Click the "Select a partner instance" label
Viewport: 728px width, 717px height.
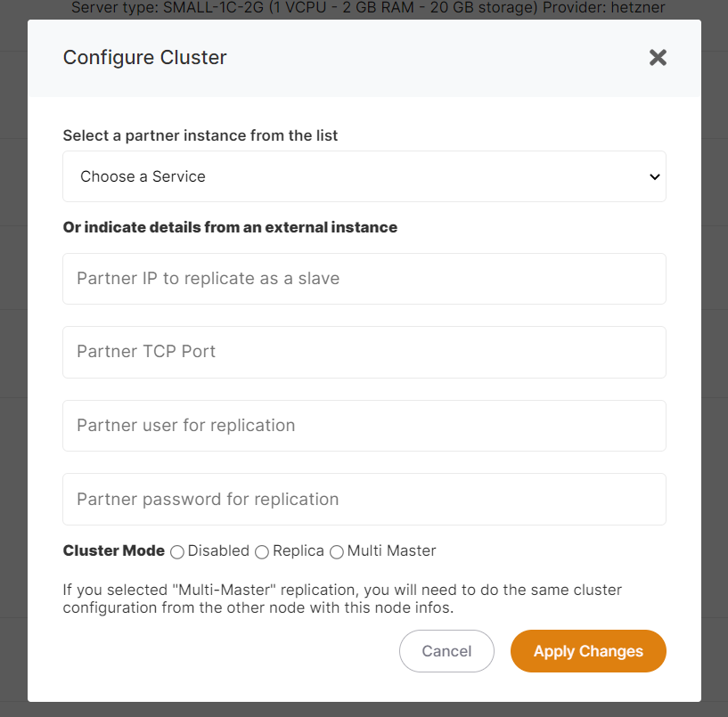200,136
